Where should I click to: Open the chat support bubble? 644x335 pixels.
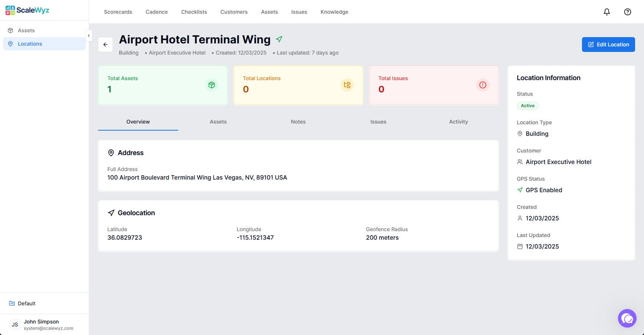(627, 318)
